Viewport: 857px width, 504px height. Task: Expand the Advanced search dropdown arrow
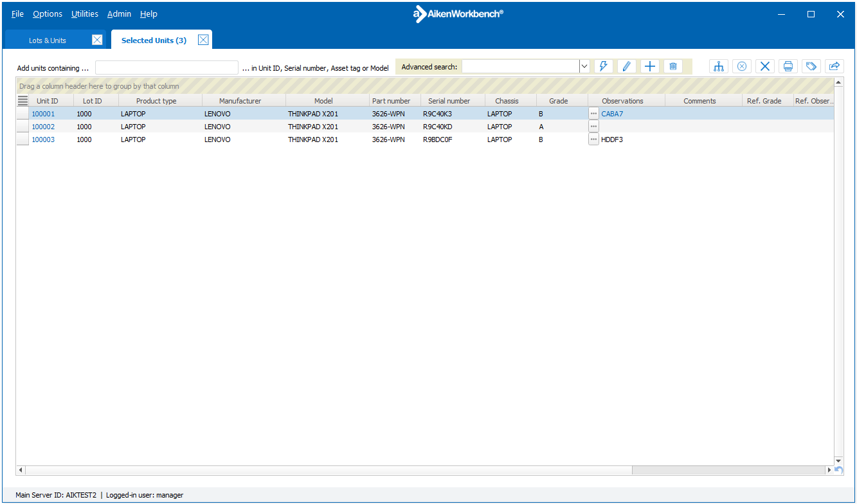[x=584, y=66]
